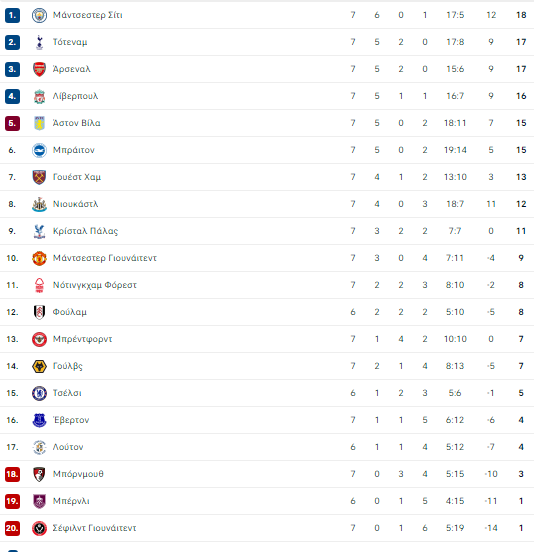Click the Newcastle club crest
The width and height of the screenshot is (534, 552).
coord(39,204)
